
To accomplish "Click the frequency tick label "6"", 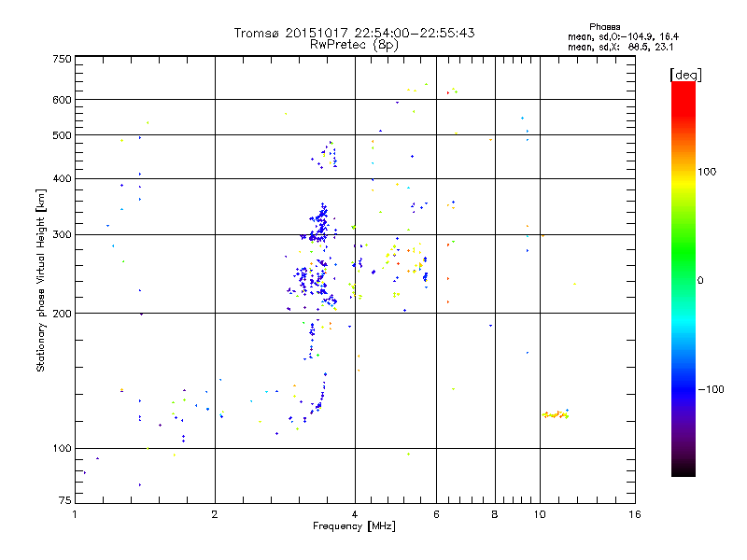I will click(436, 514).
